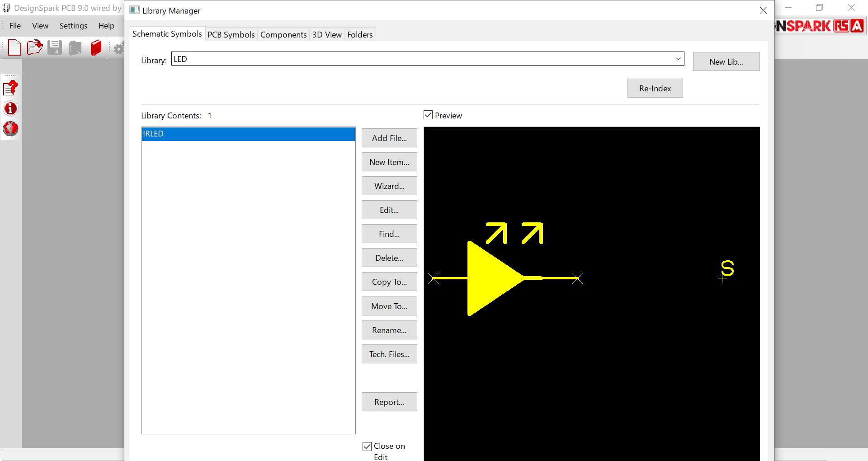Image resolution: width=868 pixels, height=461 pixels.
Task: Click the Find... button
Action: (389, 234)
